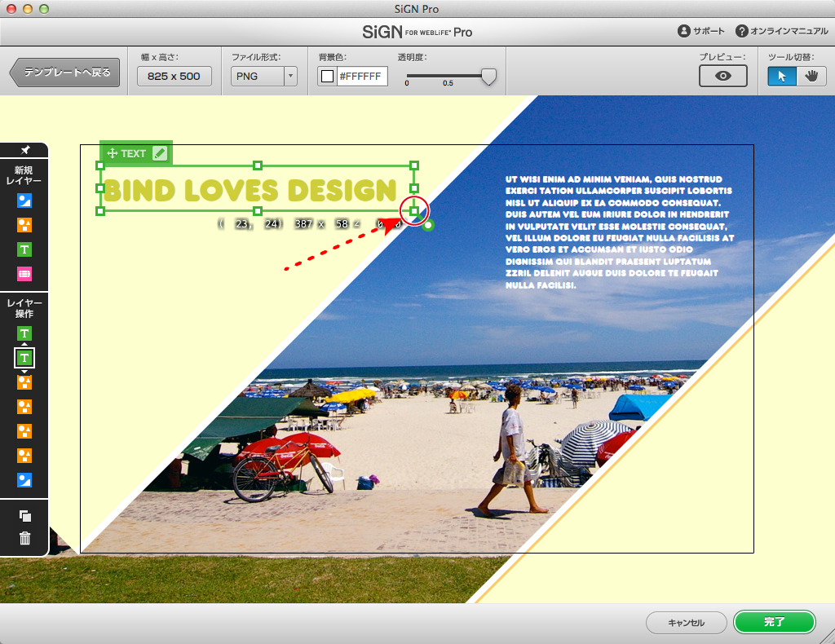Select the blue image layer in レイヤー操作 list
The height and width of the screenshot is (644, 835).
click(24, 480)
